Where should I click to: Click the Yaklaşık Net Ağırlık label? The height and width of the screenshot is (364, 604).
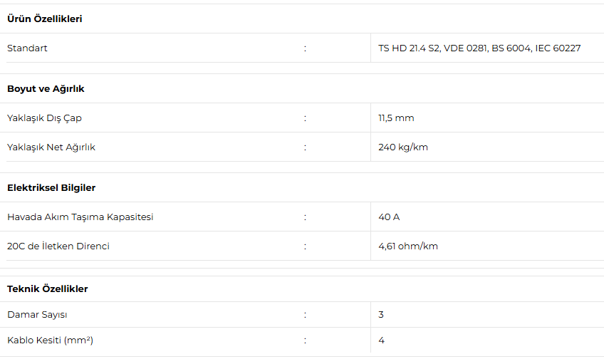tap(51, 147)
